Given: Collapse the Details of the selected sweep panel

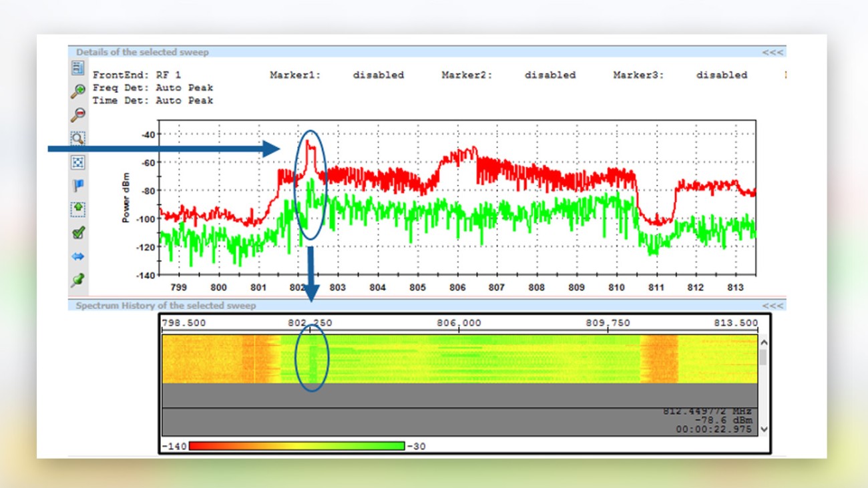Looking at the screenshot, I should pos(773,51).
